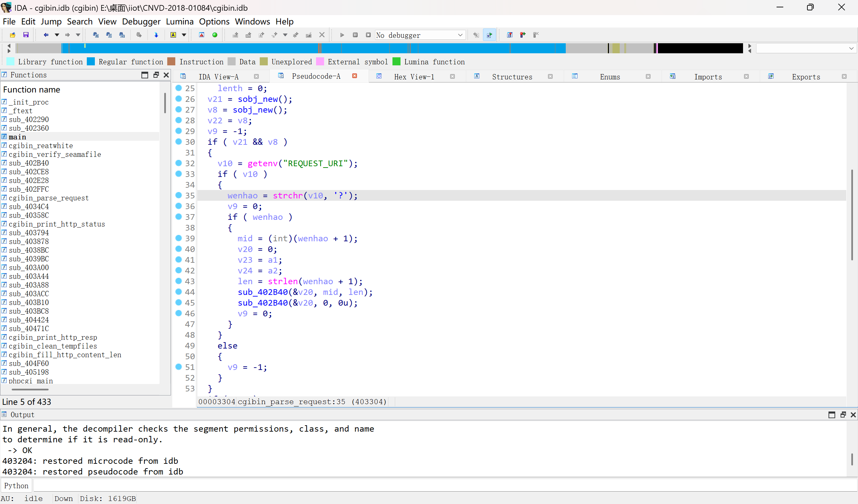Click the convert-to-code toolbar icon
Screen dimensions: 858x504
[235, 35]
